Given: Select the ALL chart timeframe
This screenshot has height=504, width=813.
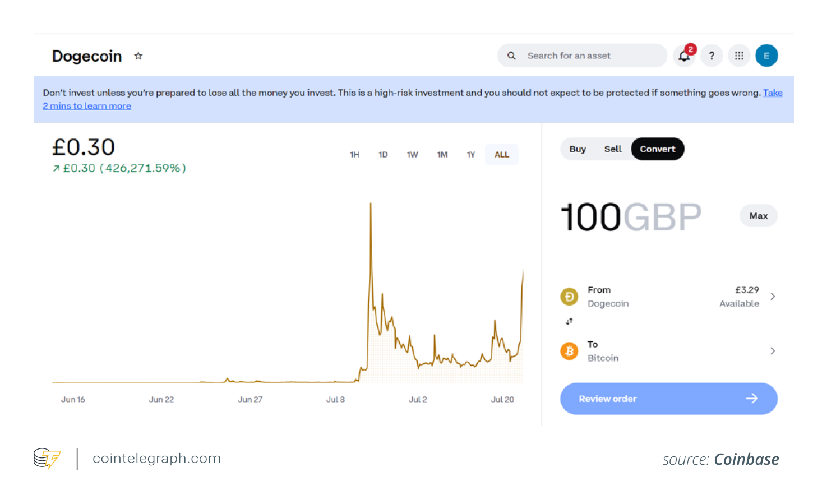Looking at the screenshot, I should (502, 155).
